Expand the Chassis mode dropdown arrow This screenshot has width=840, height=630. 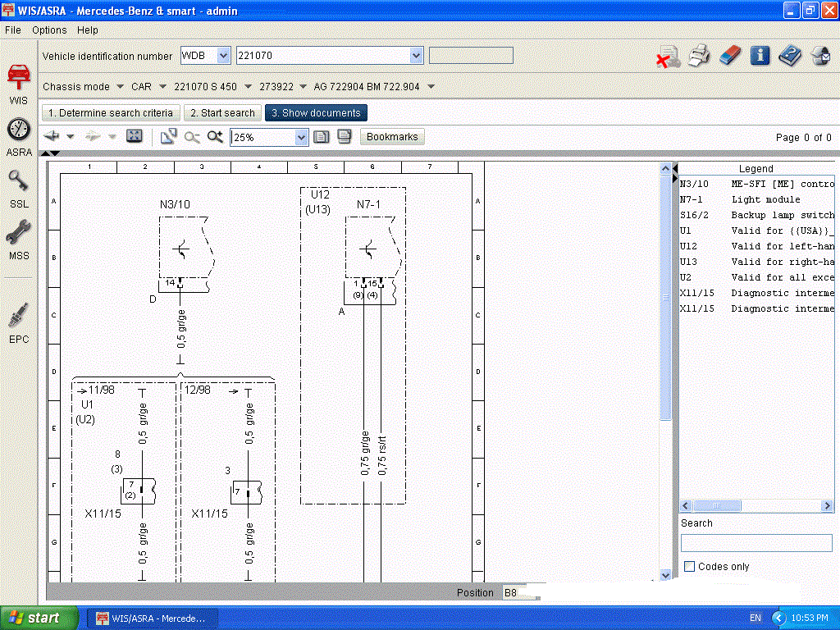(120, 86)
